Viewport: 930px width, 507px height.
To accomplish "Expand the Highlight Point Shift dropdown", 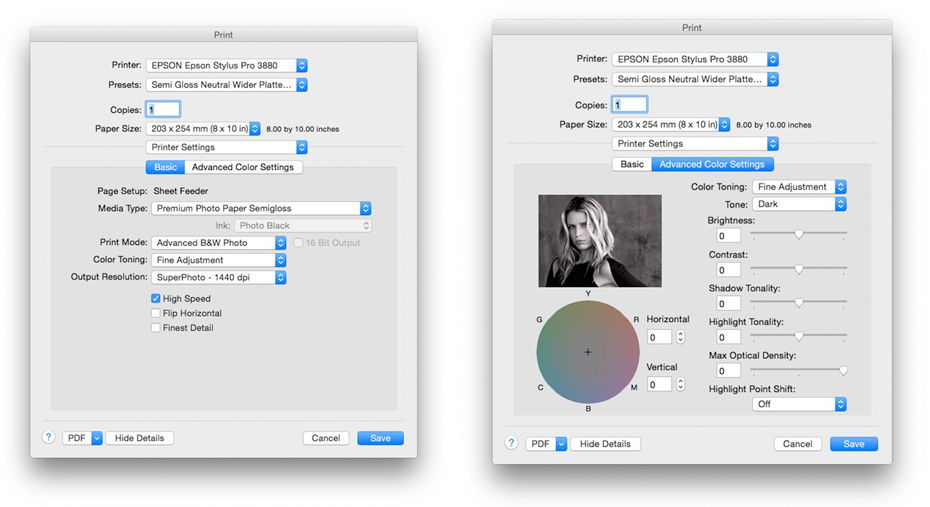I will click(x=799, y=404).
